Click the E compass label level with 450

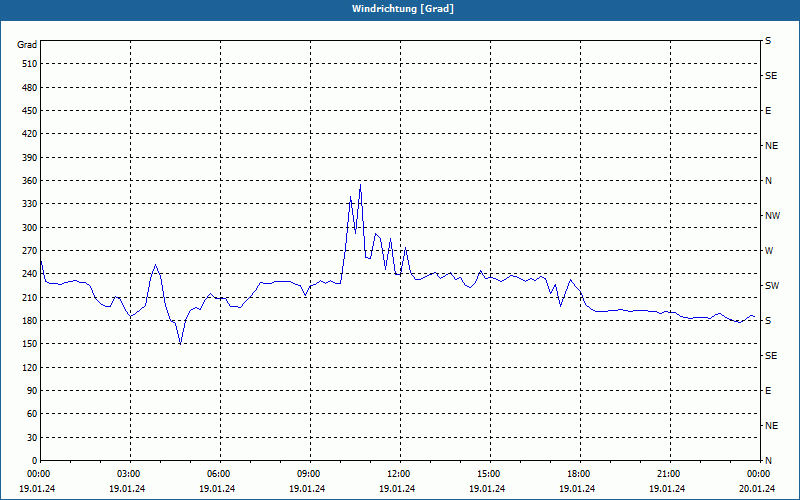pos(768,111)
